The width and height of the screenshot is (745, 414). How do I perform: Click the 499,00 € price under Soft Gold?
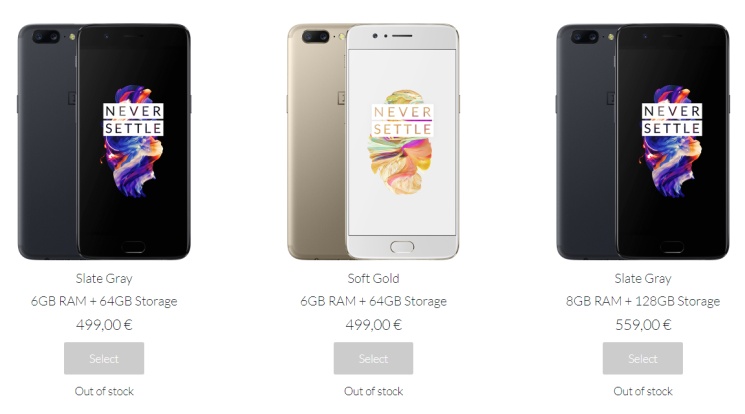pos(373,325)
